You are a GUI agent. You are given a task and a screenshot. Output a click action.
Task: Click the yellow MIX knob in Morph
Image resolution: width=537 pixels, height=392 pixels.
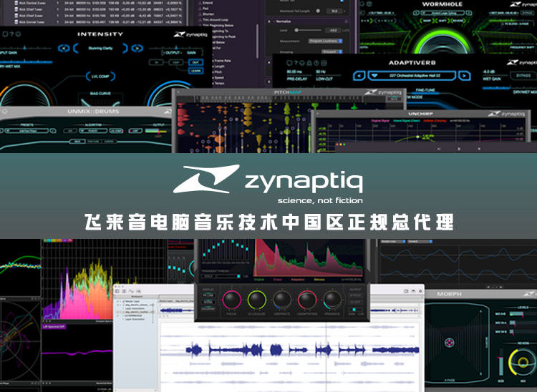[x=522, y=362]
